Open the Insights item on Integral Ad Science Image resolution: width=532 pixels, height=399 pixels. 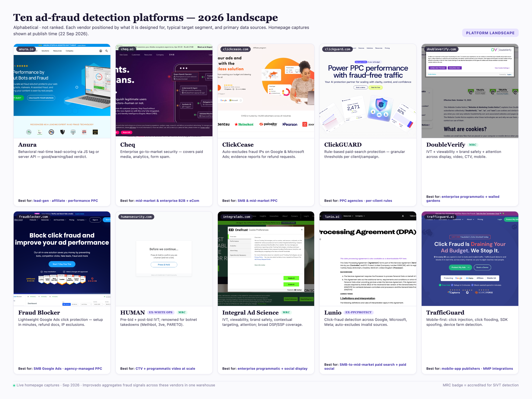(x=263, y=216)
